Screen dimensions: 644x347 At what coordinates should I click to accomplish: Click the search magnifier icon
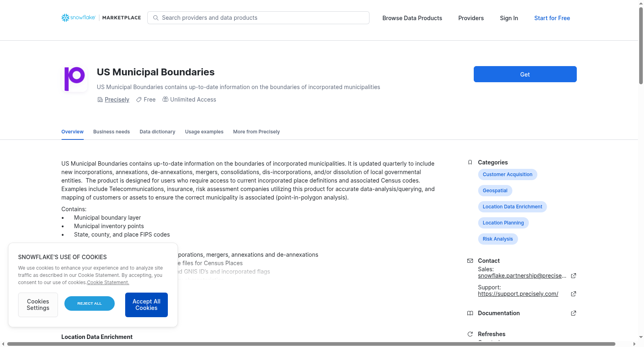(x=156, y=18)
